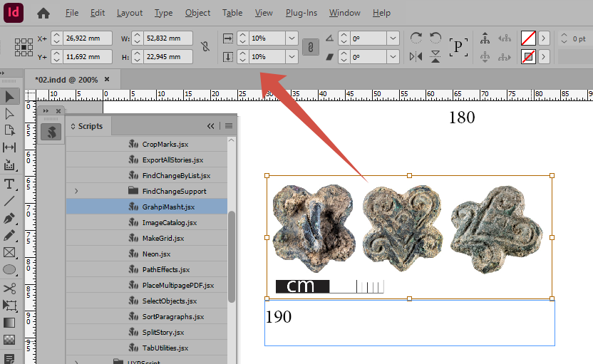Open the Layout menu
Viewport: 593px width, 364px height.
point(130,13)
